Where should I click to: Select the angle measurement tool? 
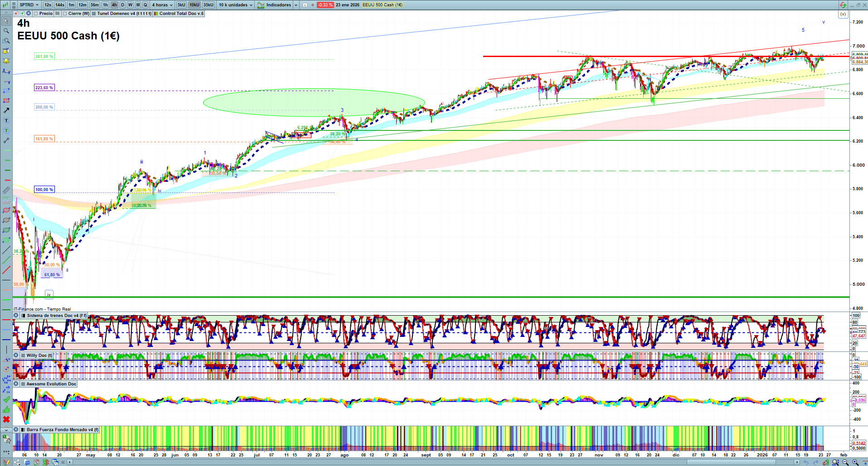pyautogui.click(x=6, y=360)
